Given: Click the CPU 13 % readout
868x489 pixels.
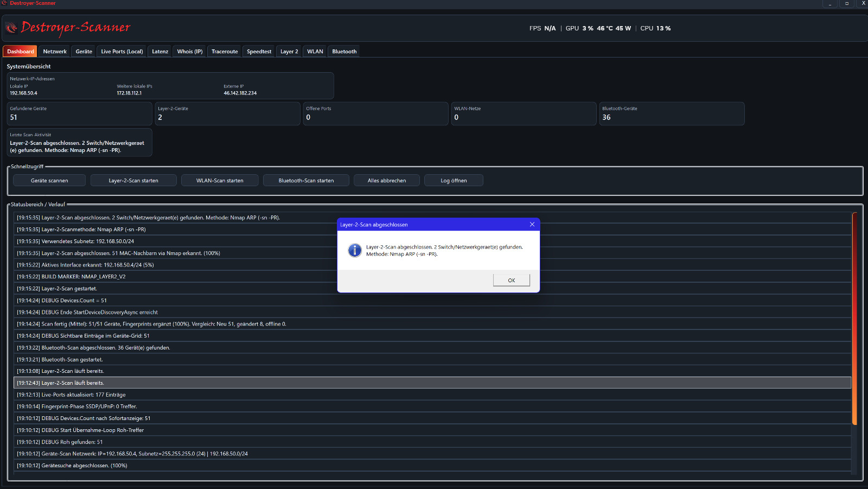Looking at the screenshot, I should (x=655, y=28).
